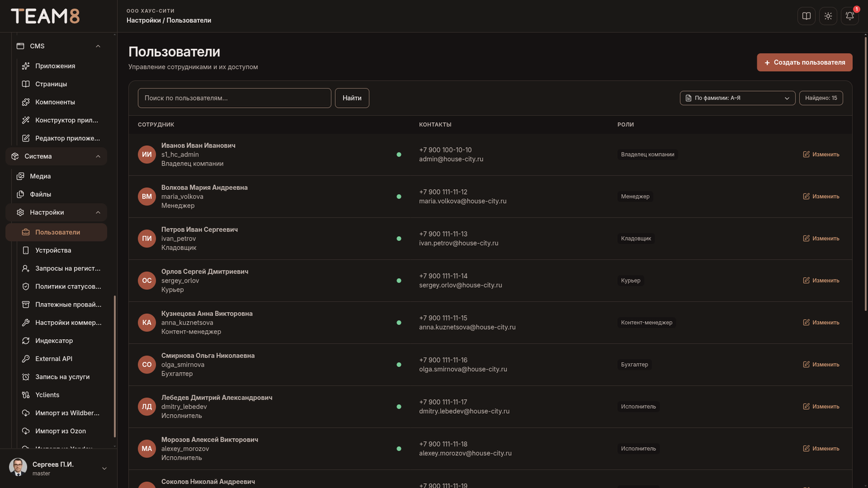Viewport: 868px width, 488px height.
Task: Click the Компоненты sidebar icon
Action: pyautogui.click(x=26, y=102)
